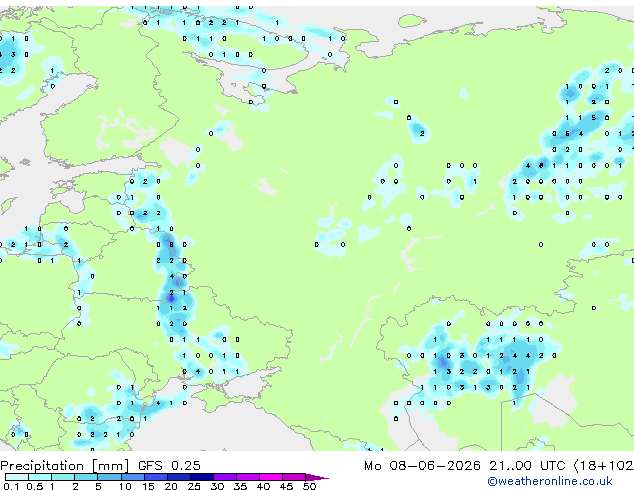Choose the 2–5 mm legend color box
This screenshot has width=634, height=490.
86,477
